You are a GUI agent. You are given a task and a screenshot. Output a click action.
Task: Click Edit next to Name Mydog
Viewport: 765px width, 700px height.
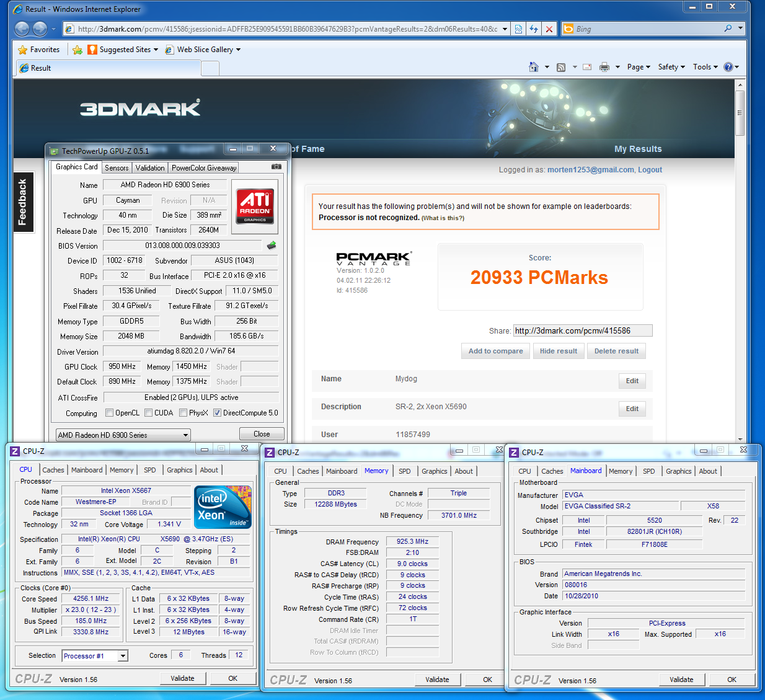point(632,381)
